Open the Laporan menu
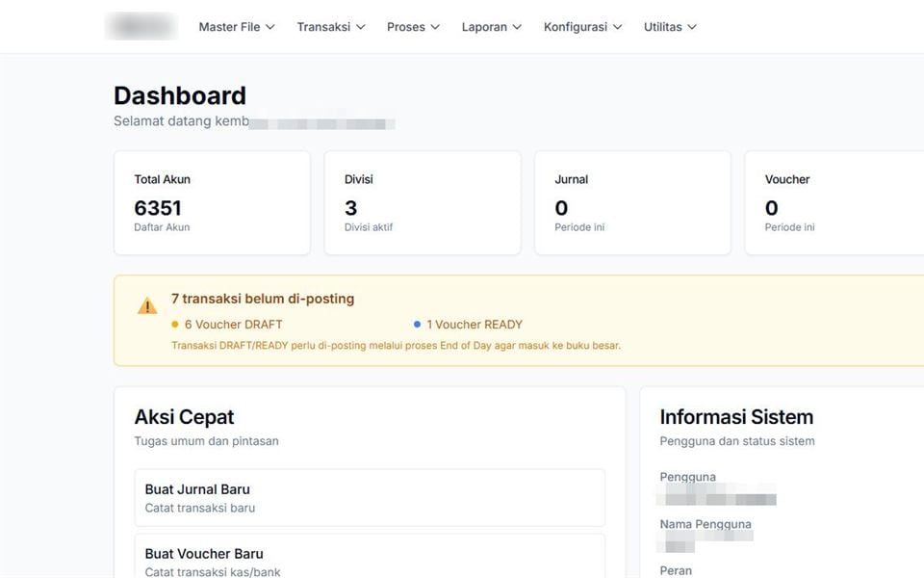This screenshot has height=578, width=924. tap(492, 27)
